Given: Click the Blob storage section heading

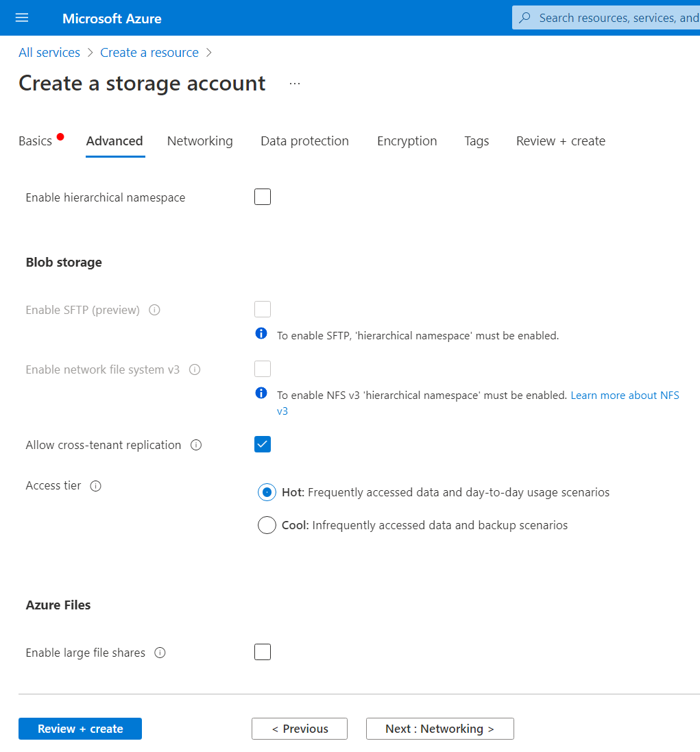Looking at the screenshot, I should pyautogui.click(x=64, y=263).
